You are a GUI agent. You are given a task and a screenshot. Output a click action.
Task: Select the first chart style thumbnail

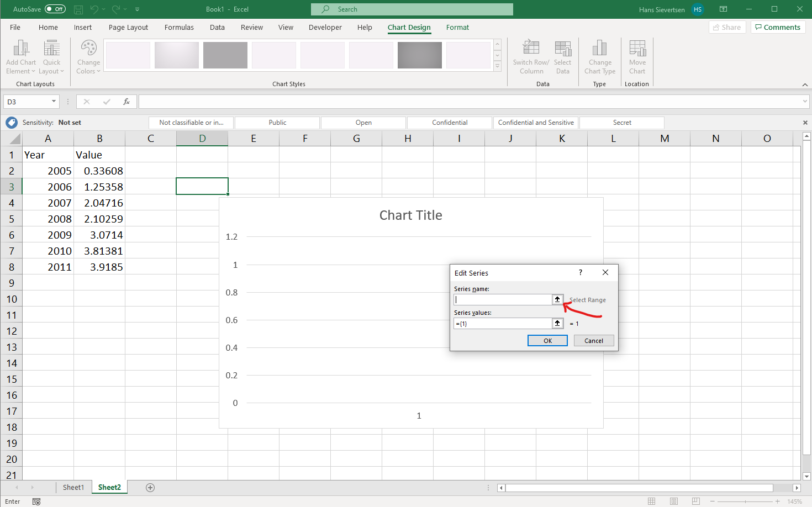pos(128,55)
